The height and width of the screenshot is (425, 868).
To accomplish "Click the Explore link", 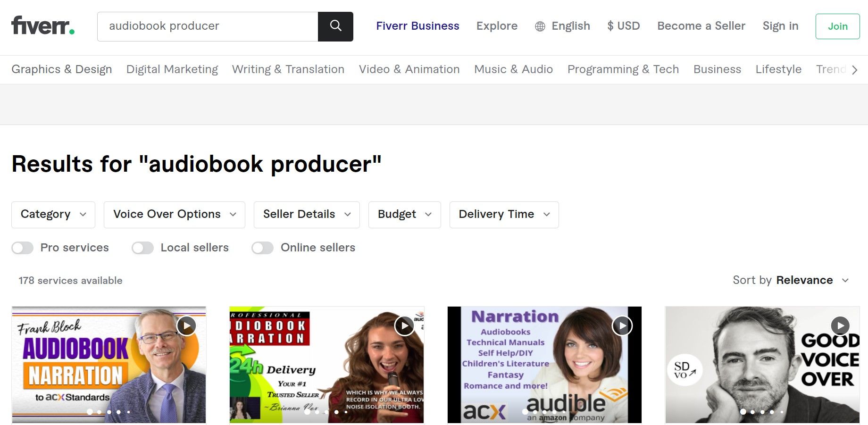I will tap(497, 26).
